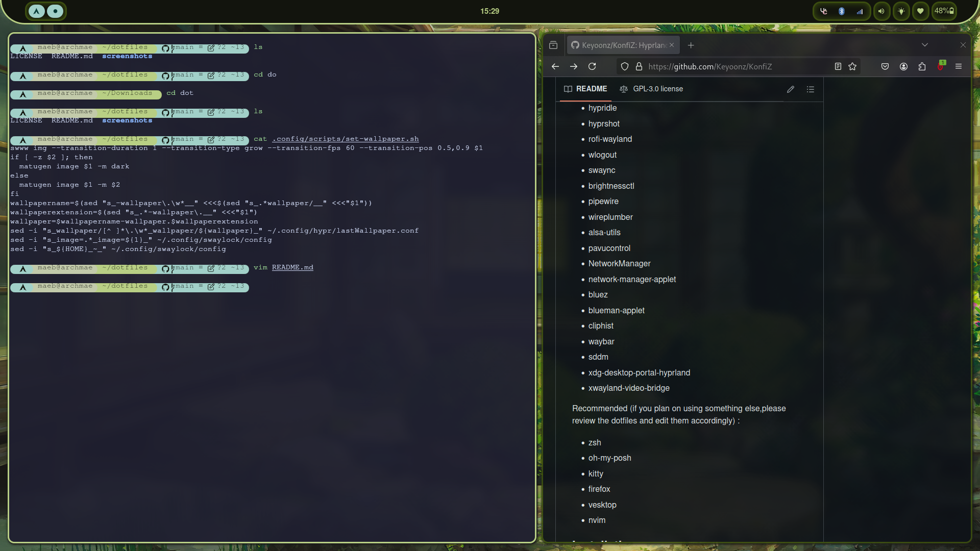Click the README edit pencil icon

pos(790,89)
